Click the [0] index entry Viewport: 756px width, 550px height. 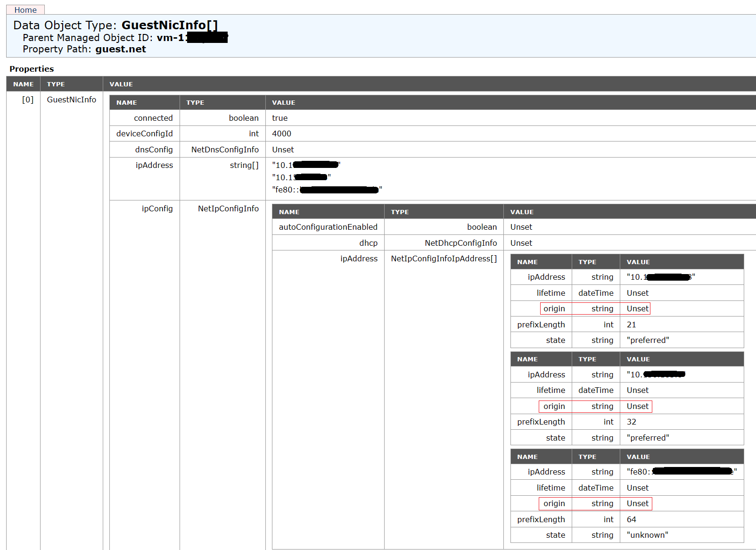point(27,100)
